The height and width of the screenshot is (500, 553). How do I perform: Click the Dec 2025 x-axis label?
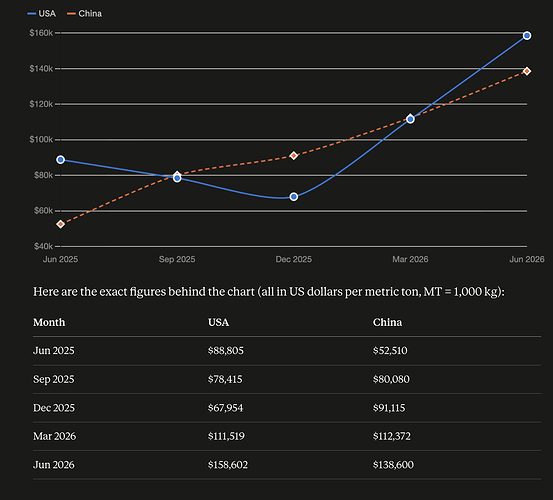(x=293, y=260)
